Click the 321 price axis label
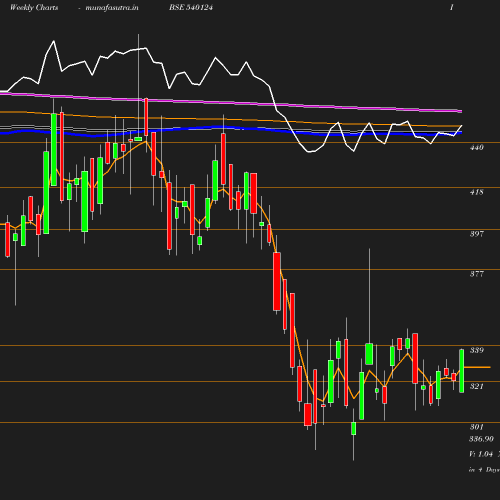 [476, 386]
